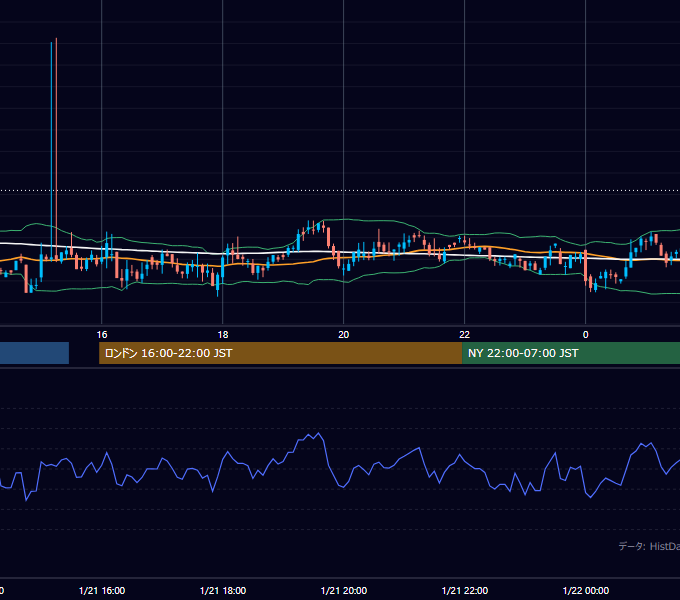This screenshot has width=680, height=600.
Task: Click the "18" hour label on price chart axis
Action: coord(222,335)
